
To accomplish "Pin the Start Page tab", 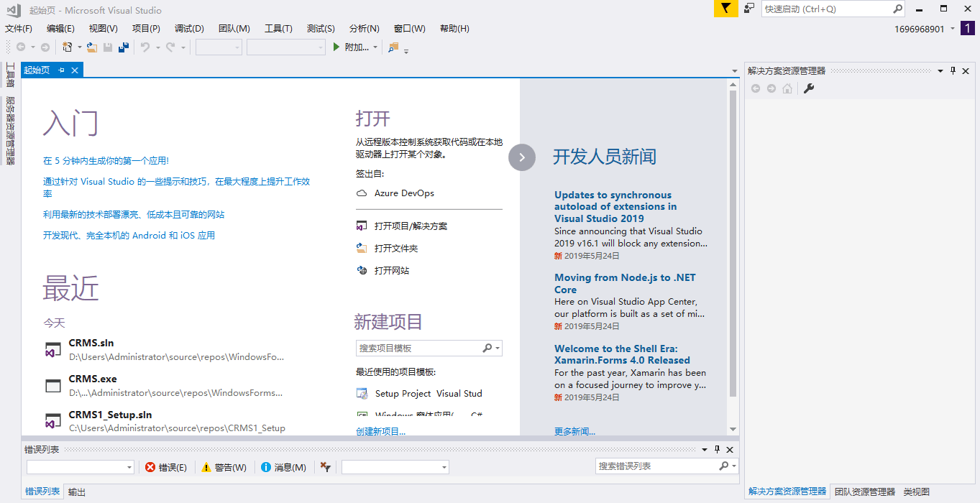I will pyautogui.click(x=62, y=70).
